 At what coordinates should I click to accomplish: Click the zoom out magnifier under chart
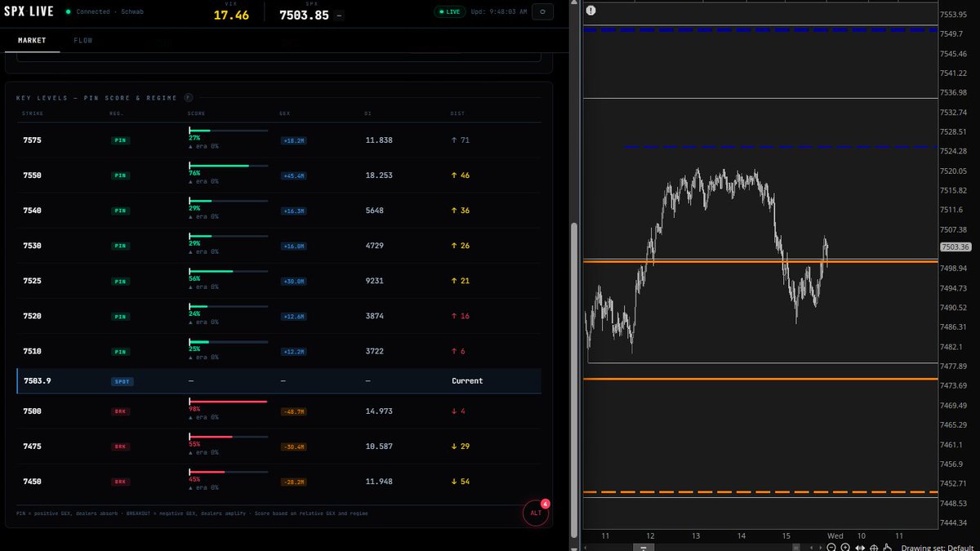(830, 547)
